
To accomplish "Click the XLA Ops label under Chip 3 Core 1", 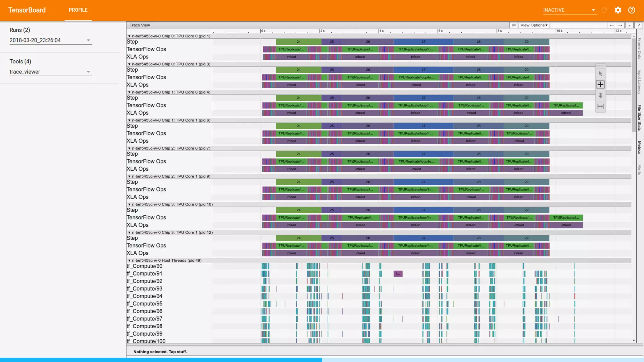I will click(x=137, y=253).
